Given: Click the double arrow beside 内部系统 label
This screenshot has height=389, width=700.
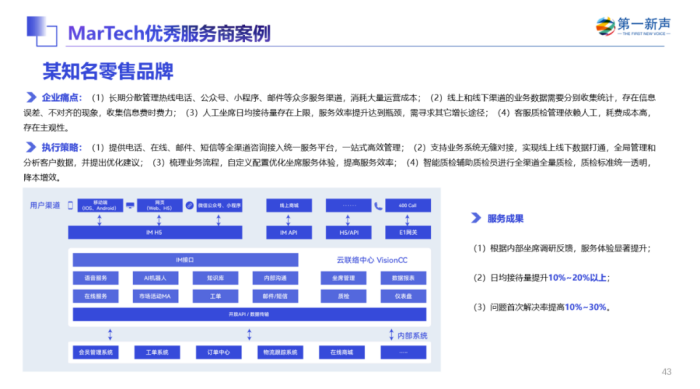Looking at the screenshot, I should [391, 335].
